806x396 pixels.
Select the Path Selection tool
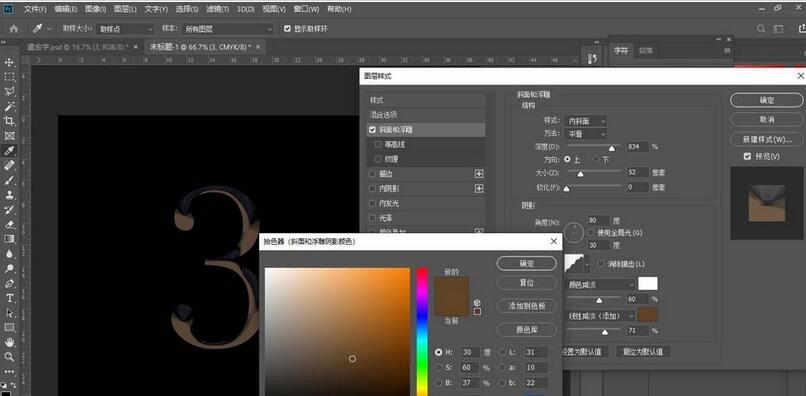pyautogui.click(x=9, y=313)
